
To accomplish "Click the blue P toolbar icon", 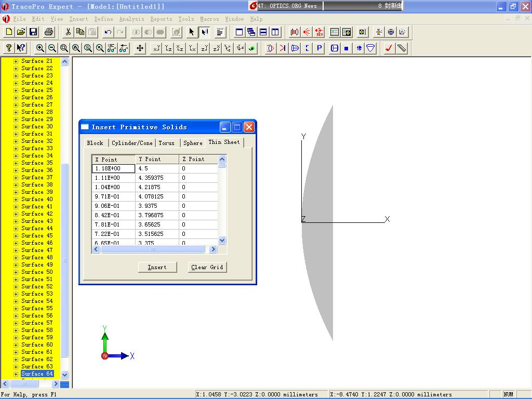I will (x=319, y=48).
